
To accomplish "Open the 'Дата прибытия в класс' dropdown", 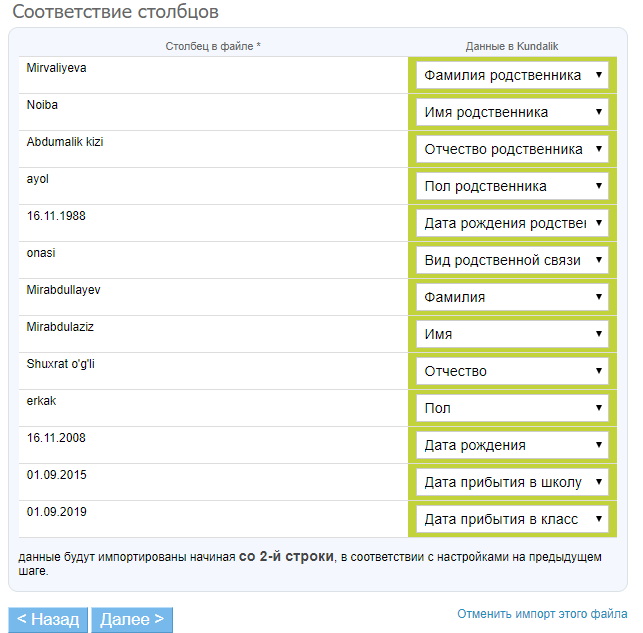I will 512,519.
